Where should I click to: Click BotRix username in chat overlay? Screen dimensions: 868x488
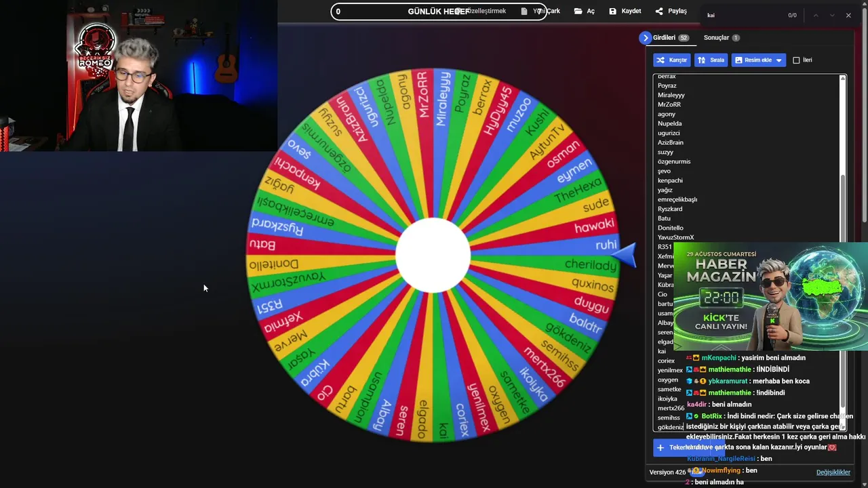tap(711, 415)
